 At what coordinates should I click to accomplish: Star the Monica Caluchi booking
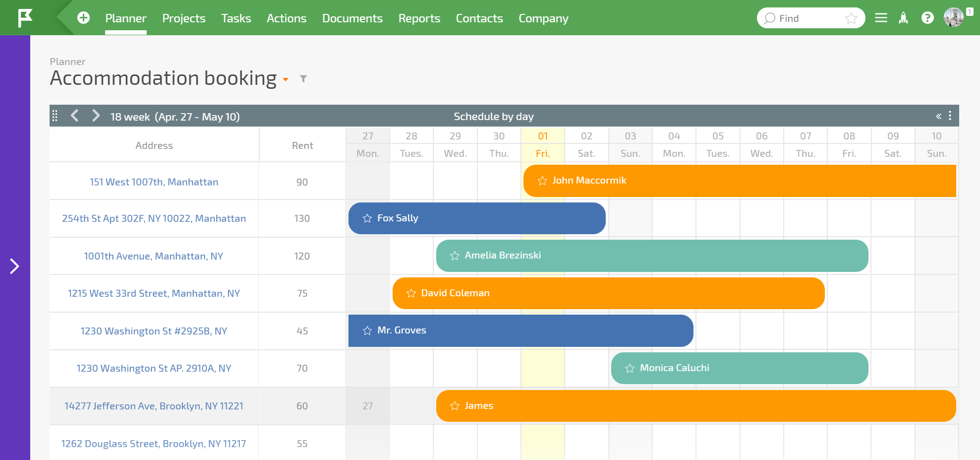(630, 368)
